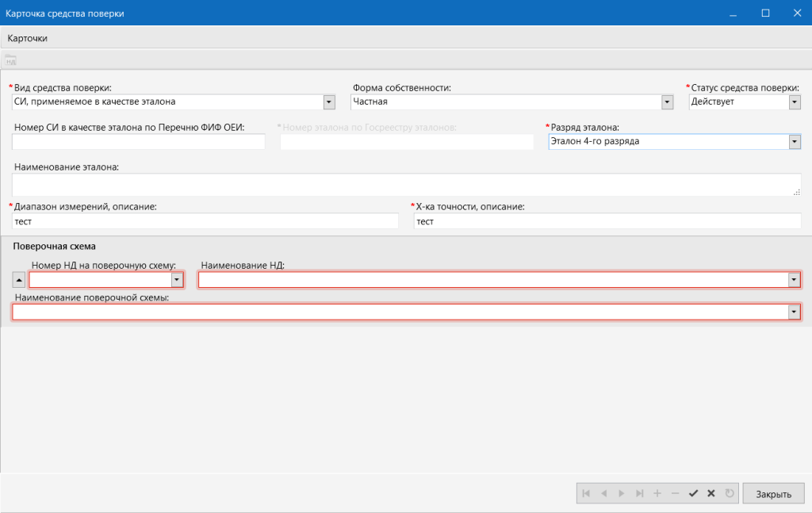The width and height of the screenshot is (812, 513).
Task: Open Вид средства поверки dropdown
Action: click(x=329, y=102)
